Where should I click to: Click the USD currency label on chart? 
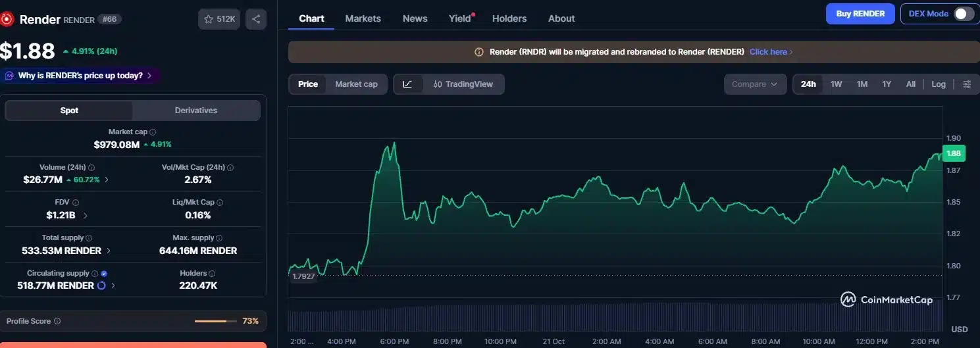(x=960, y=329)
